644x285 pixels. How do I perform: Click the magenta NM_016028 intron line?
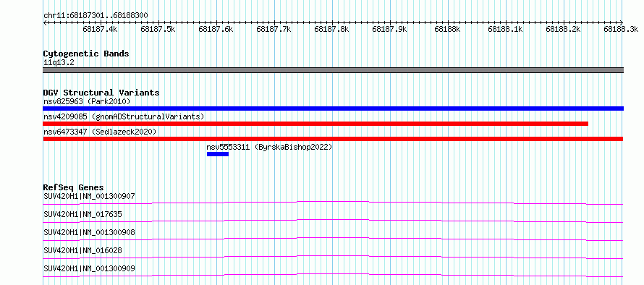point(333,256)
